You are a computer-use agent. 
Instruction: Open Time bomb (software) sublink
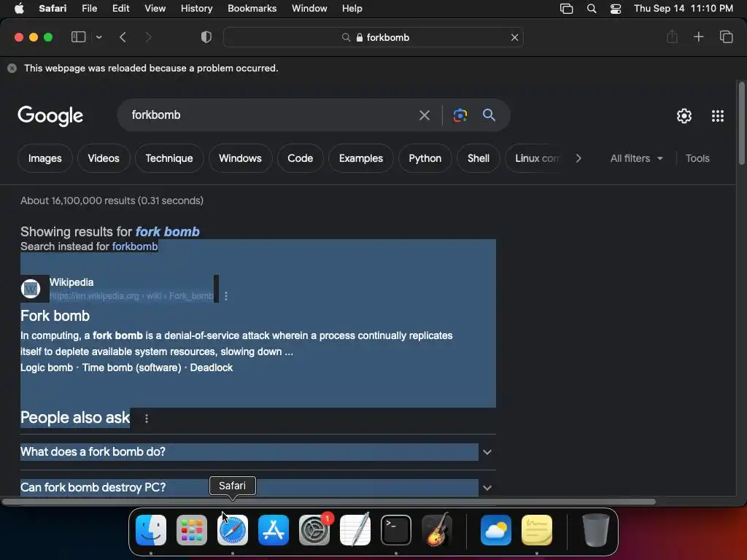pyautogui.click(x=131, y=367)
